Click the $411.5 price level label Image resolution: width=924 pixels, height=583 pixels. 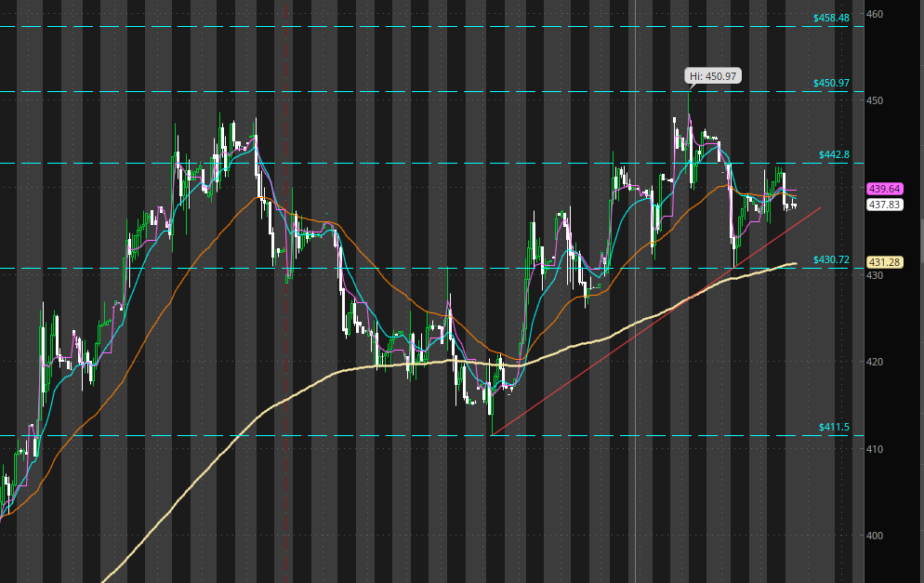pos(834,427)
